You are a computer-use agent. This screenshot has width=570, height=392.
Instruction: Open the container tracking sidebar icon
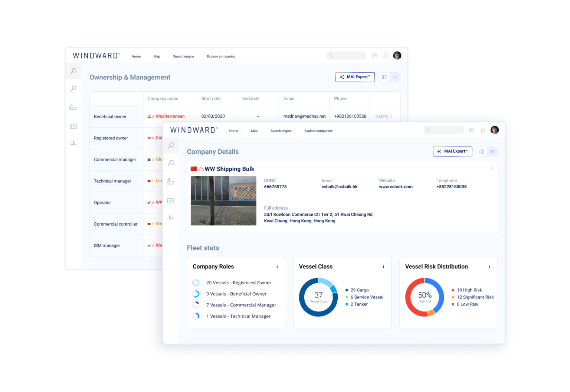[x=171, y=200]
